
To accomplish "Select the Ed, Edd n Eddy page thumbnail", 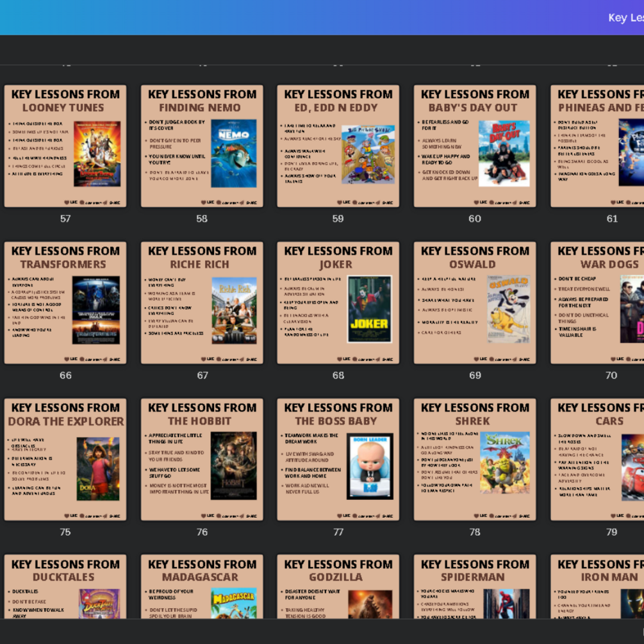I will pos(338,146).
